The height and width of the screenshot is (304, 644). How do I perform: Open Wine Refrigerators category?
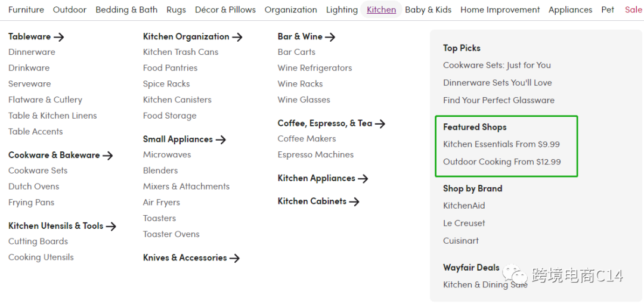point(314,68)
